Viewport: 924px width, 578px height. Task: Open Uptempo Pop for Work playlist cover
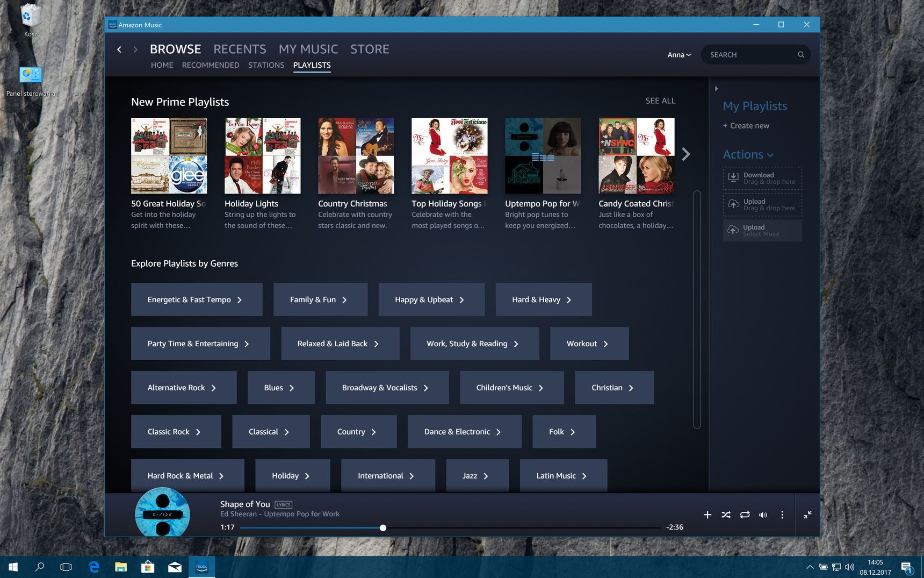click(543, 156)
